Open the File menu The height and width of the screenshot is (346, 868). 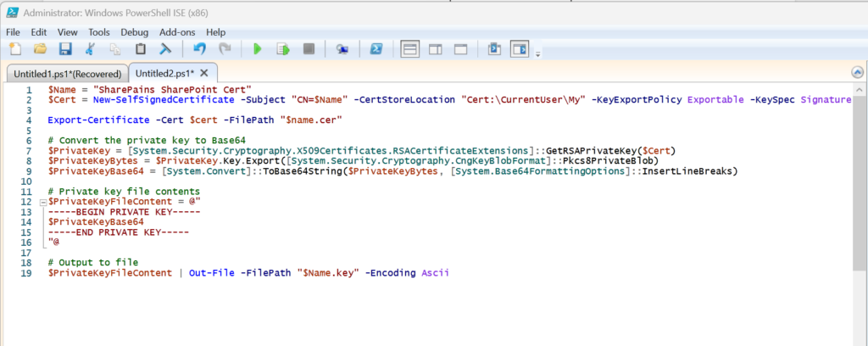(x=13, y=32)
